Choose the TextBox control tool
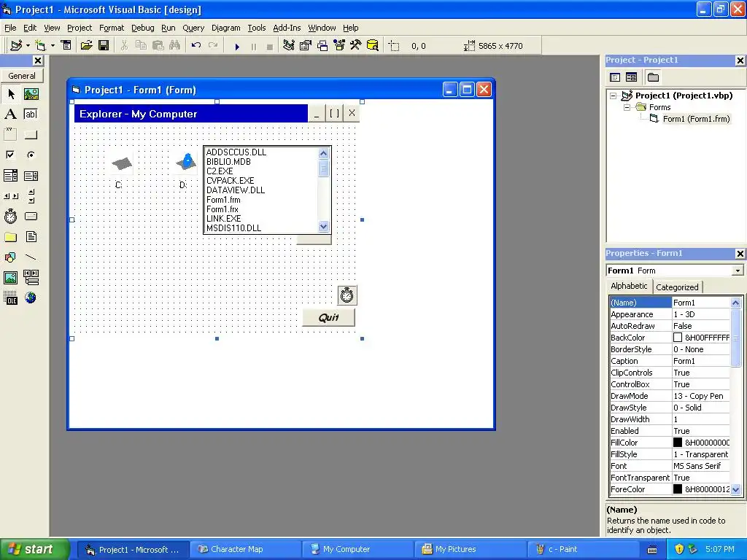Image resolution: width=747 pixels, height=560 pixels. (31, 114)
